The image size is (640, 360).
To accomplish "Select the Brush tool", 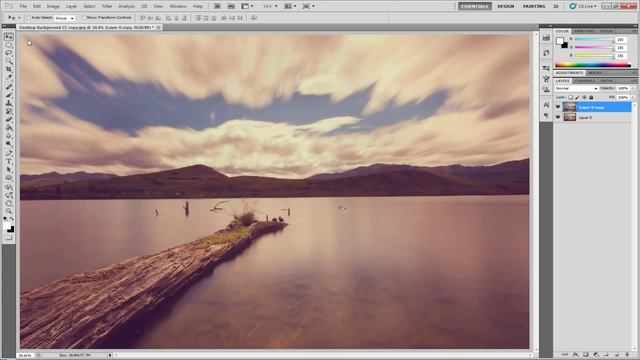I will pyautogui.click(x=9, y=95).
